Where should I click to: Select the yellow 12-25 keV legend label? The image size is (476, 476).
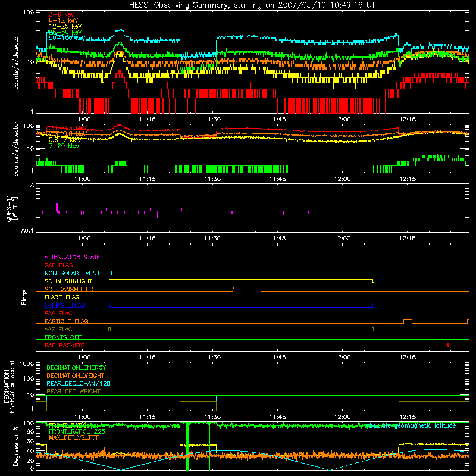65,26
